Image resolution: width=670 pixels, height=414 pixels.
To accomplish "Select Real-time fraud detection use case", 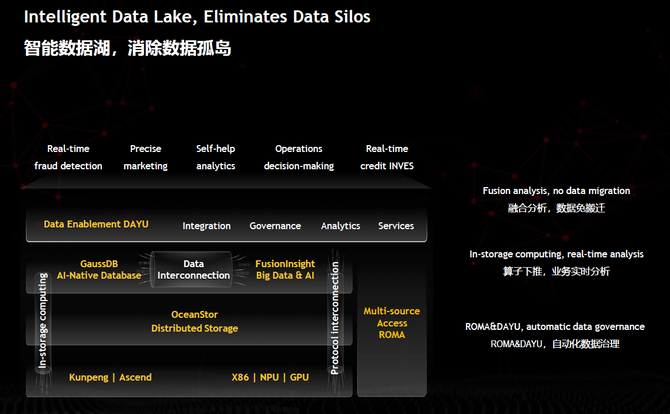I will tap(68, 157).
